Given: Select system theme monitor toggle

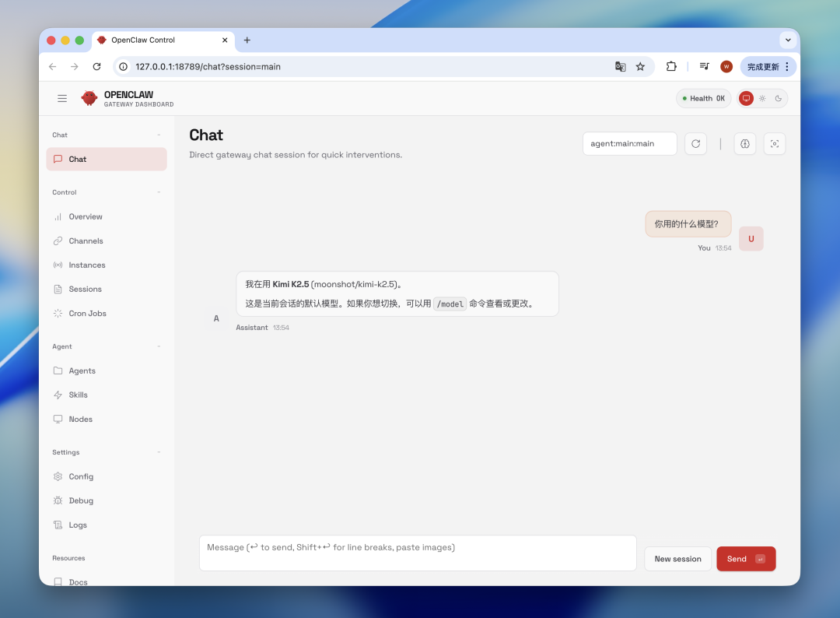Looking at the screenshot, I should coord(746,98).
